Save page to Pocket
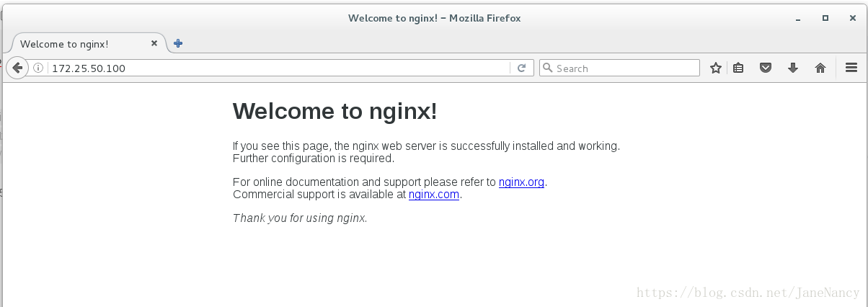Viewport: 868px width, 307px height. 766,68
